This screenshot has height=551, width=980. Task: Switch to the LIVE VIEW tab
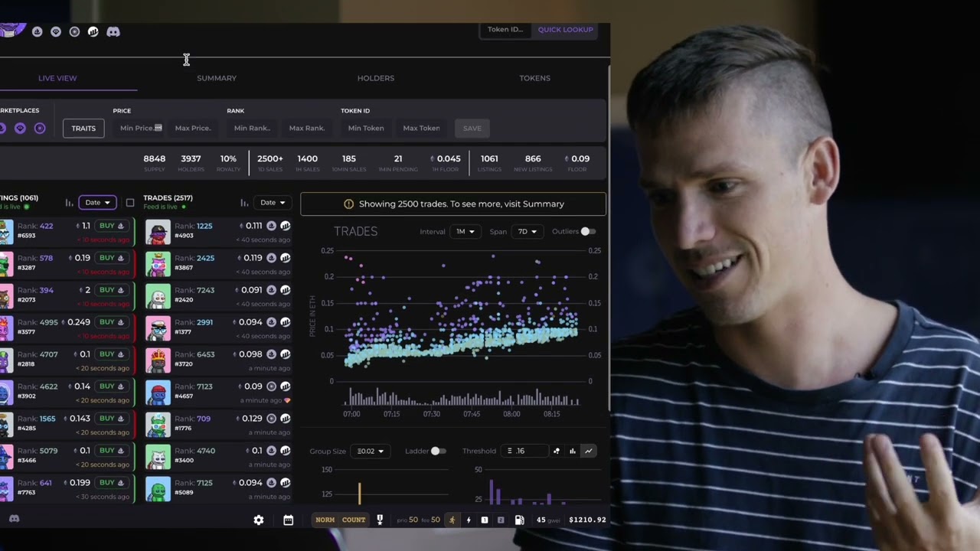(57, 78)
